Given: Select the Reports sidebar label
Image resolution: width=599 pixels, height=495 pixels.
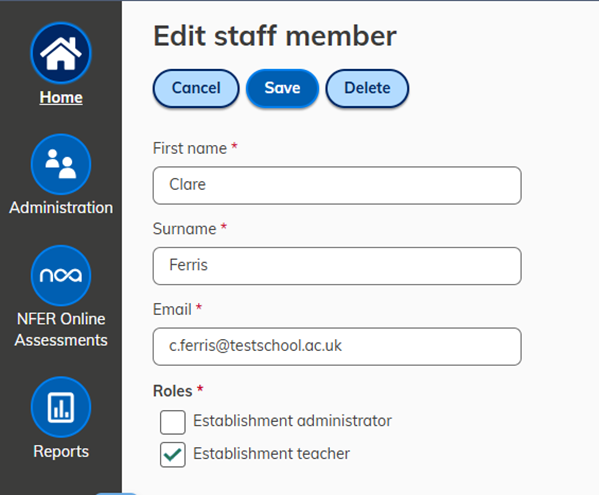Looking at the screenshot, I should pos(61,451).
